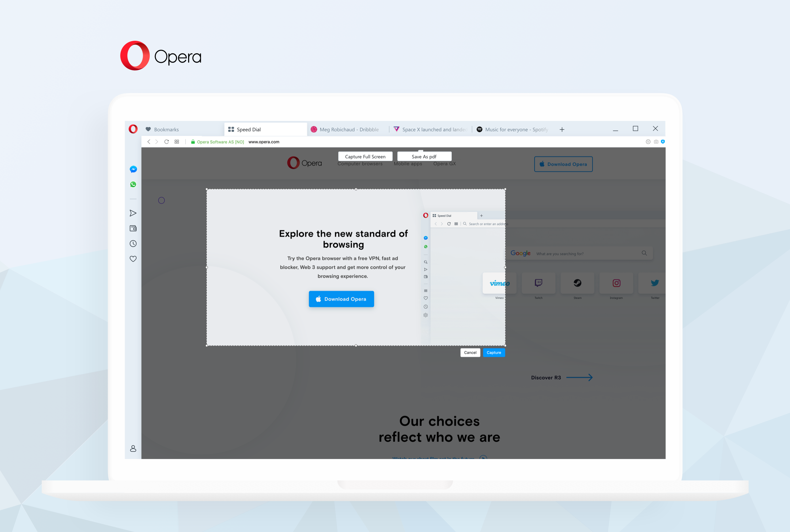Switch to Meg Robichaud - Dribbble tab
This screenshot has width=790, height=532.
tap(348, 129)
